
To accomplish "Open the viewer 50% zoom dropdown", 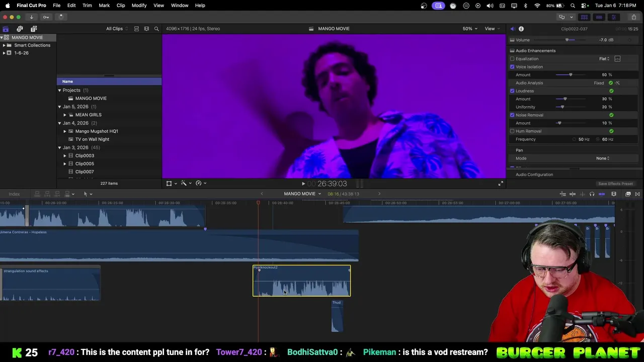I will tap(470, 29).
